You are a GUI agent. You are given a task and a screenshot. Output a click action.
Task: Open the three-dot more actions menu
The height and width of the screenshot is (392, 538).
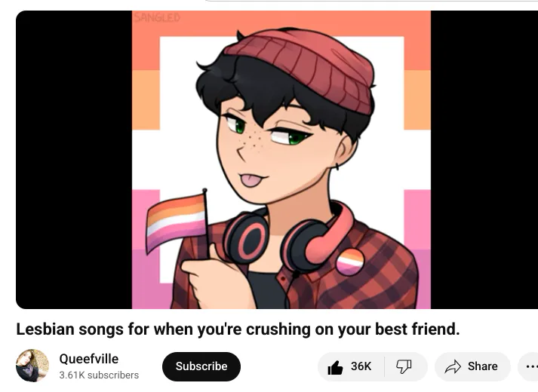click(531, 366)
